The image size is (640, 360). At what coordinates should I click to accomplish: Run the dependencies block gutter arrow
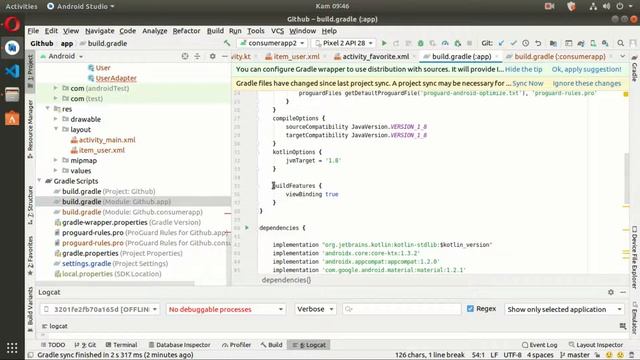point(247,227)
